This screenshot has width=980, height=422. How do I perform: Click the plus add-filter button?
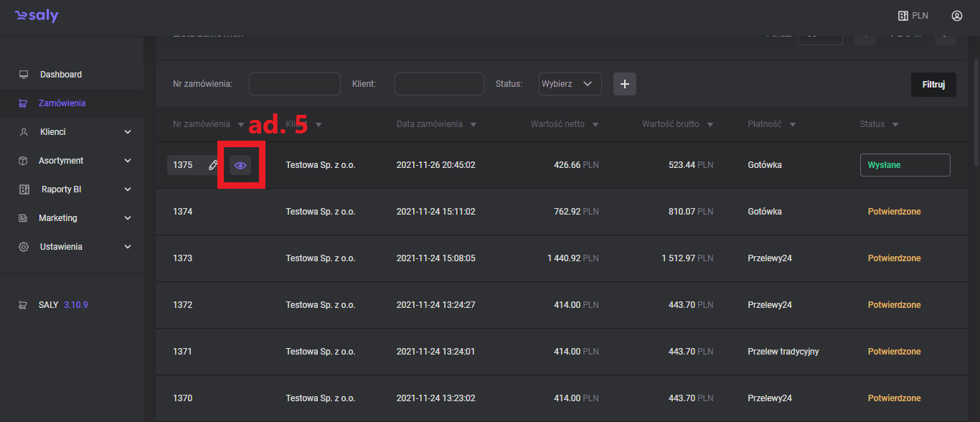[624, 84]
